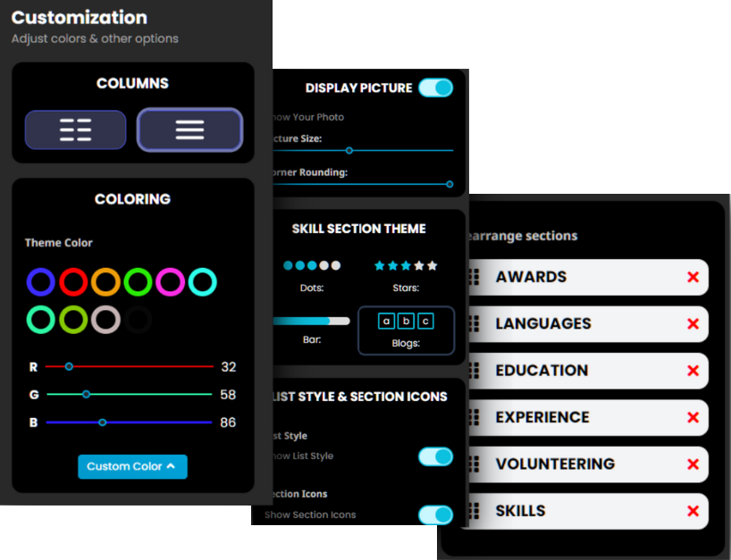Click the red X beside Education
731x560 pixels.
click(693, 371)
